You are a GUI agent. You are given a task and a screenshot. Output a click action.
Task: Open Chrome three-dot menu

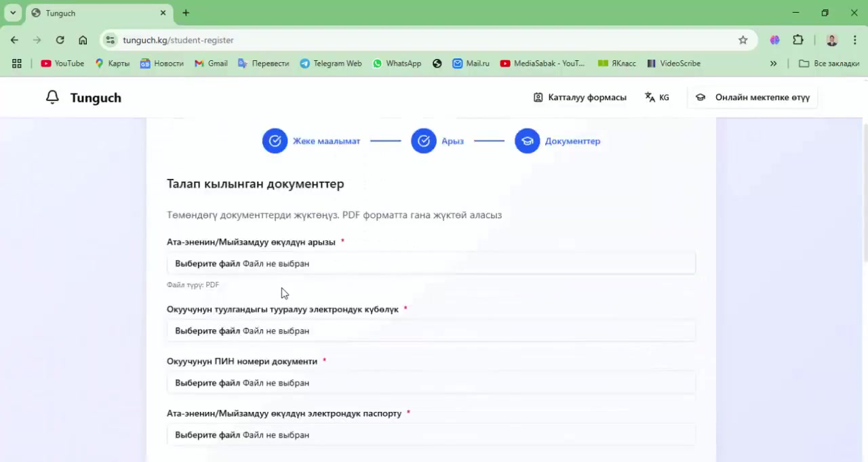click(x=854, y=40)
